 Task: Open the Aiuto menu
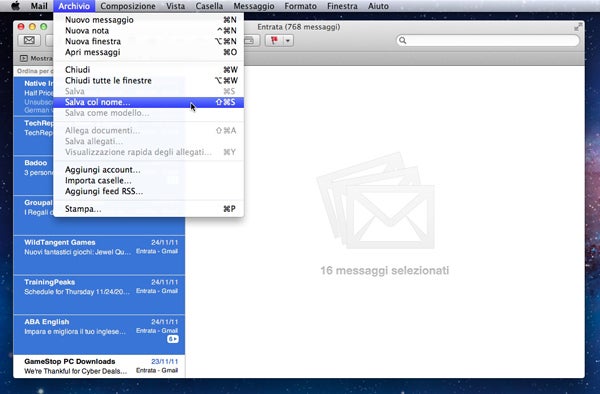pyautogui.click(x=378, y=6)
